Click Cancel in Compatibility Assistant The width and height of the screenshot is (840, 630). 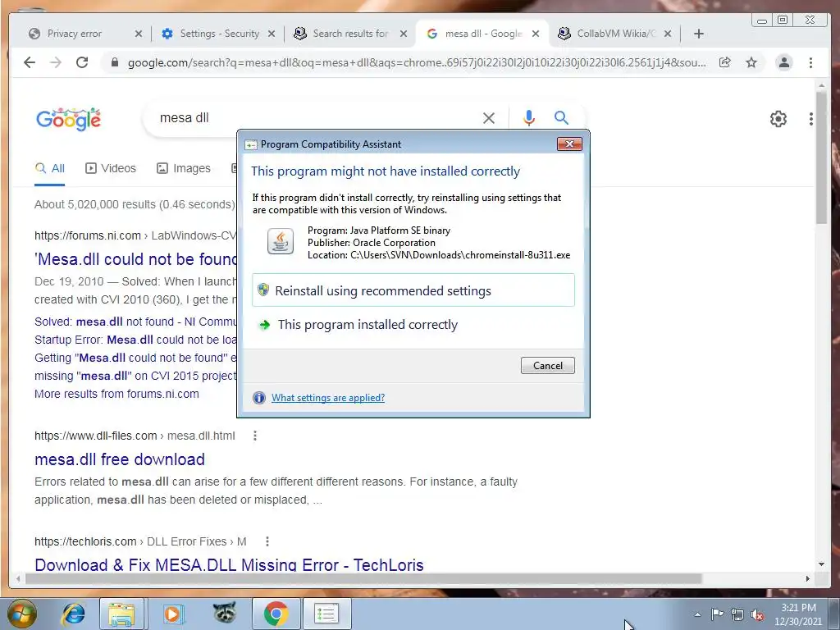547,365
